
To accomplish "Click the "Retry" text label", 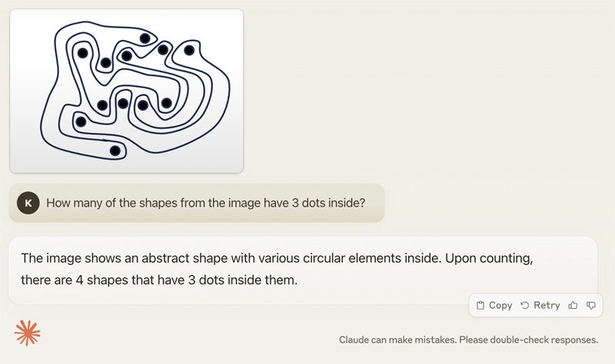I will (x=547, y=305).
